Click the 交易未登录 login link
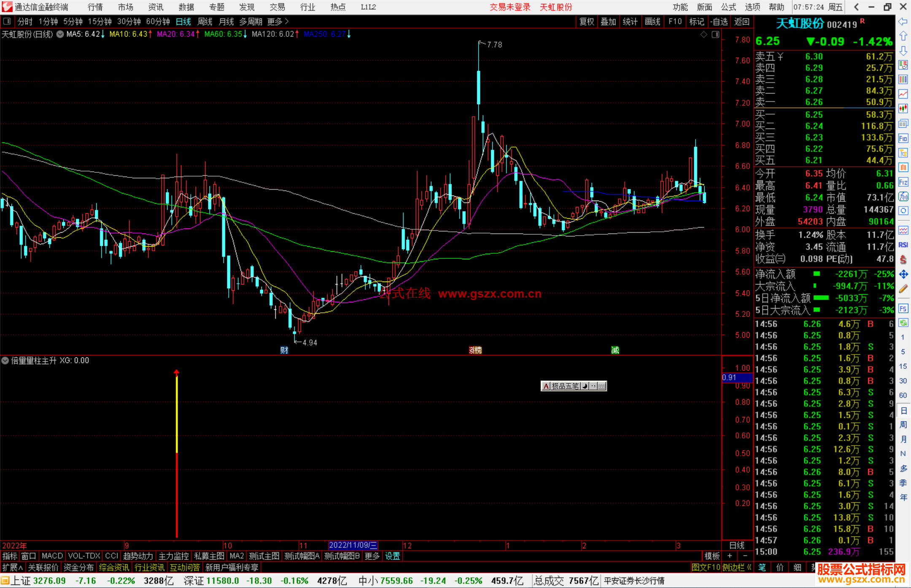 tap(510, 7)
